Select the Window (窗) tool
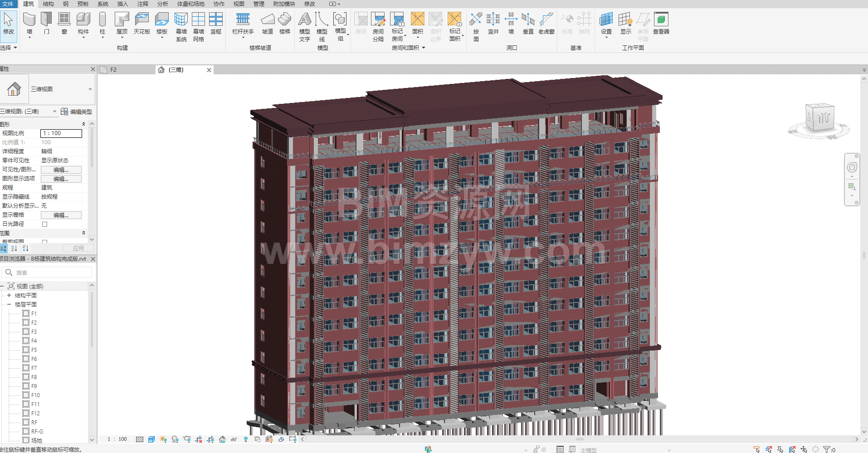The height and width of the screenshot is (453, 868). (64, 24)
